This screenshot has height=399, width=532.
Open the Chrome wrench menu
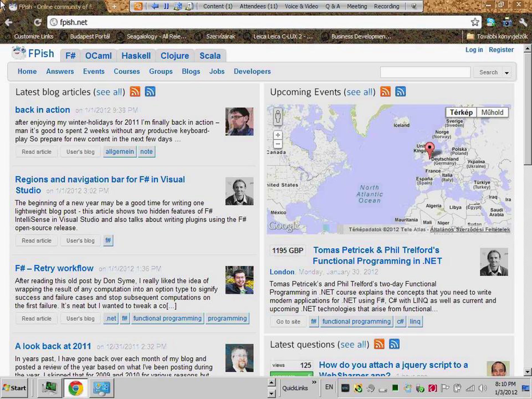coord(523,22)
